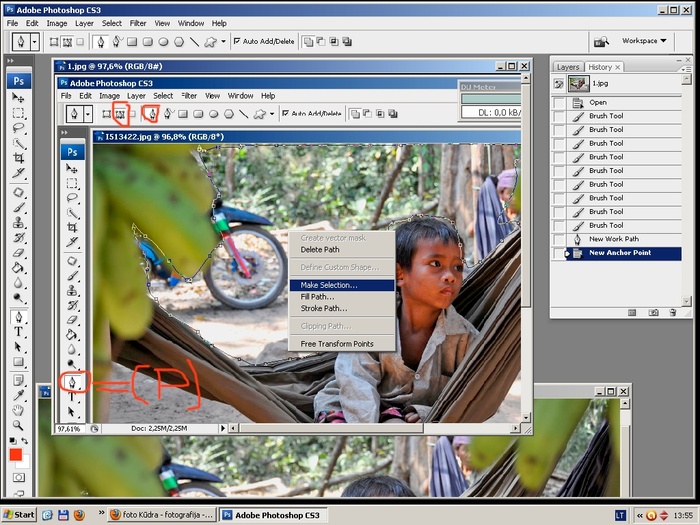Toggle the Auto Add/Delete checkbox
Image resolution: width=700 pixels, height=525 pixels.
[x=236, y=42]
